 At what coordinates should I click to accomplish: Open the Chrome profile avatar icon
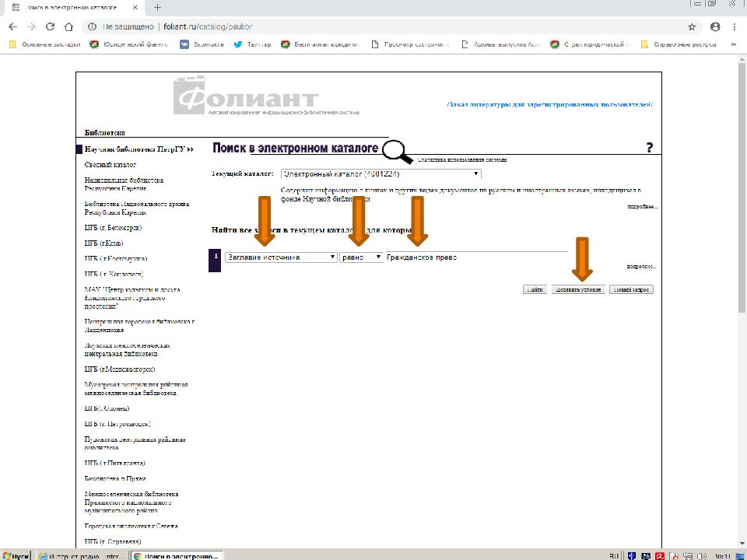714,26
